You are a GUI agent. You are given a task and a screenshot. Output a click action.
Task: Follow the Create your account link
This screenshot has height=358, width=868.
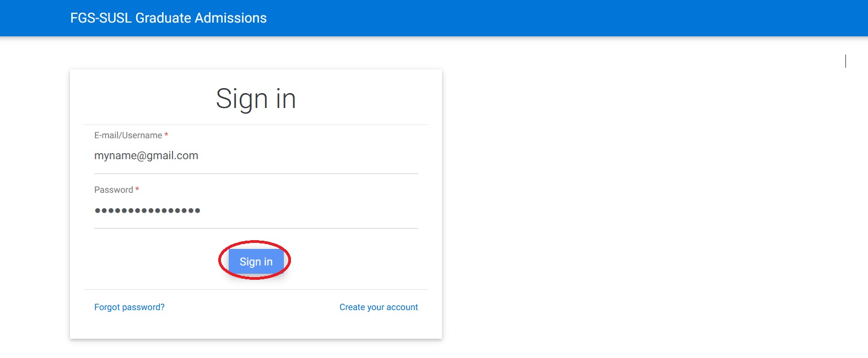[379, 307]
